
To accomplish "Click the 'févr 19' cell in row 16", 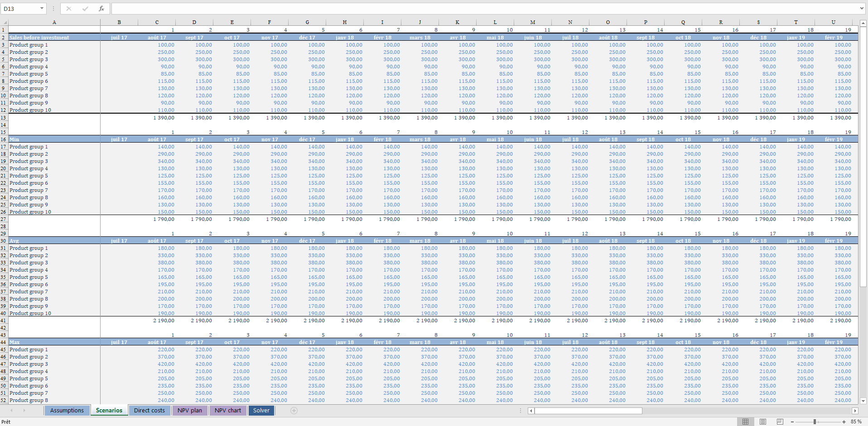I will 834,139.
